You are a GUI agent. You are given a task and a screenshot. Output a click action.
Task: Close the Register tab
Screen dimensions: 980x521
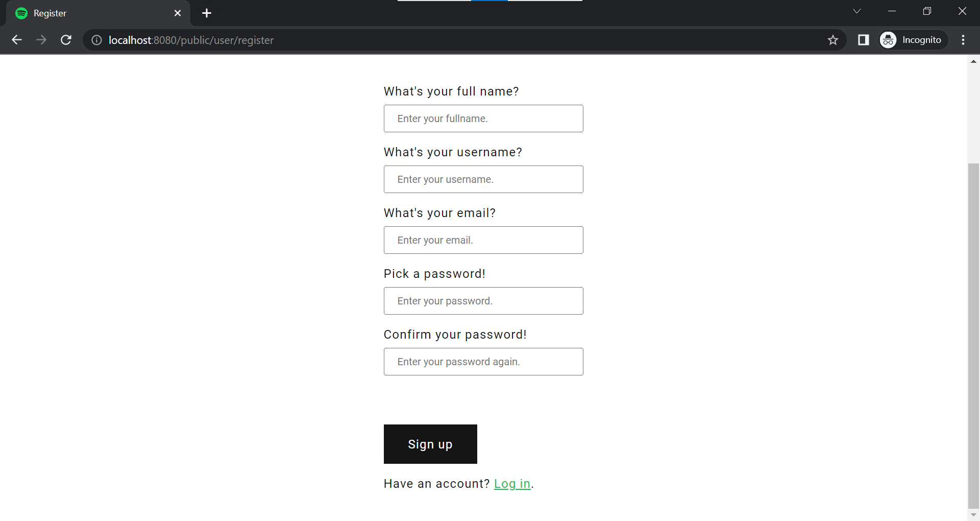pos(178,13)
